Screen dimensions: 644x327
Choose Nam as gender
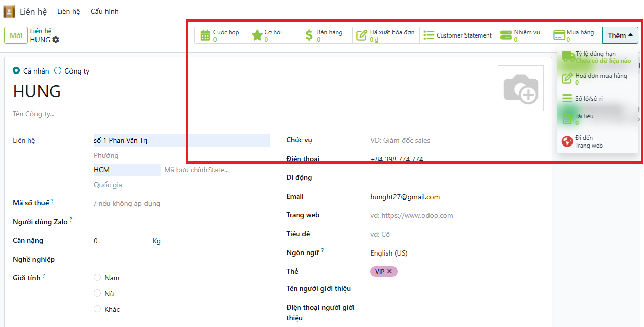(x=97, y=278)
